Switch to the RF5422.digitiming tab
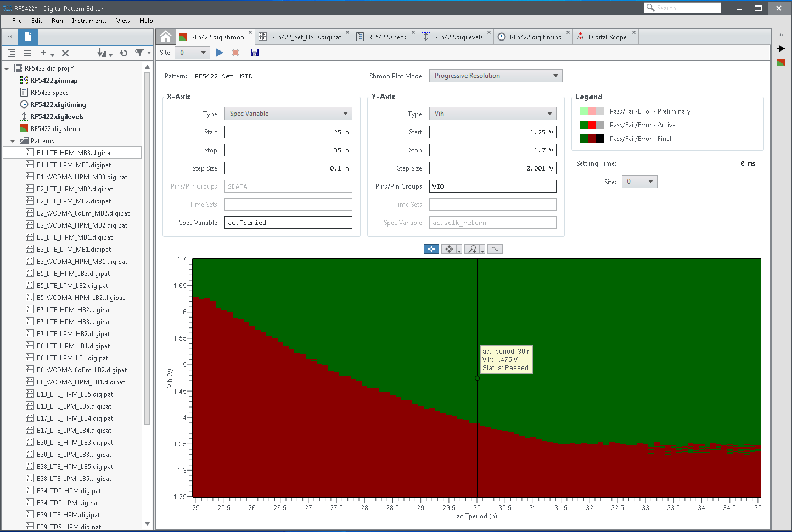The width and height of the screenshot is (792, 532). (535, 37)
